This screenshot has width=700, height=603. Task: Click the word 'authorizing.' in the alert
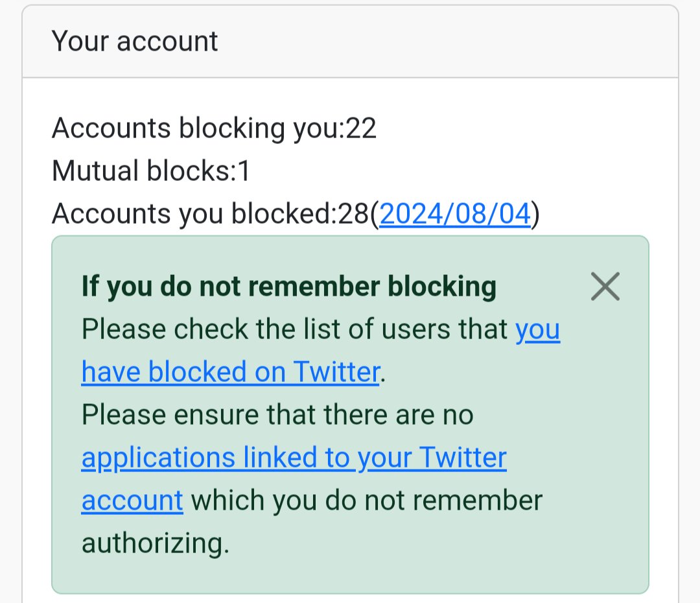pyautogui.click(x=156, y=543)
